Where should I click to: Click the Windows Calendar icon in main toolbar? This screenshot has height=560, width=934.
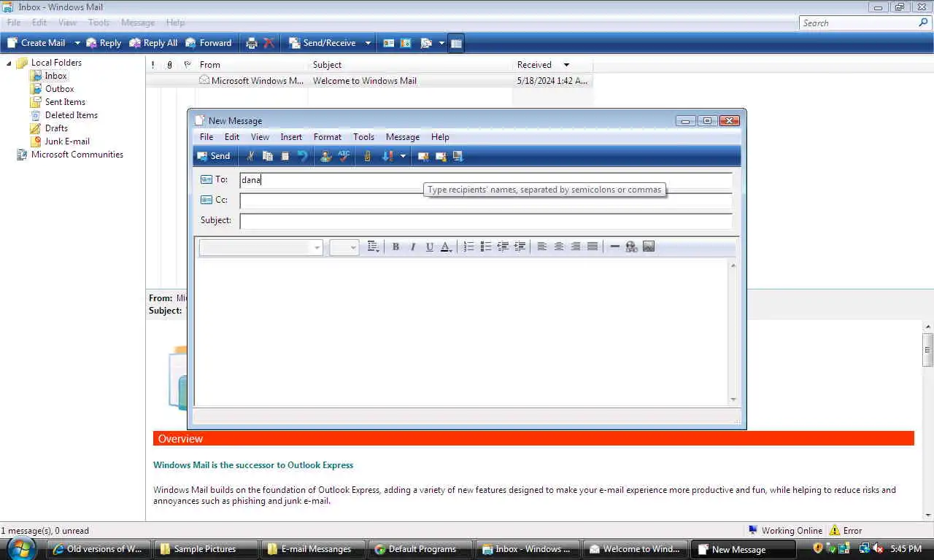click(x=406, y=43)
